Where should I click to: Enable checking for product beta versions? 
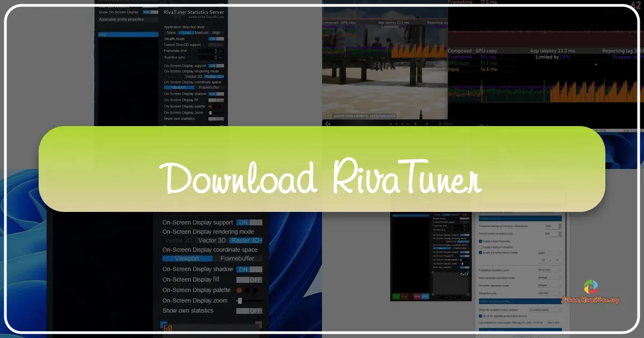tap(480, 315)
